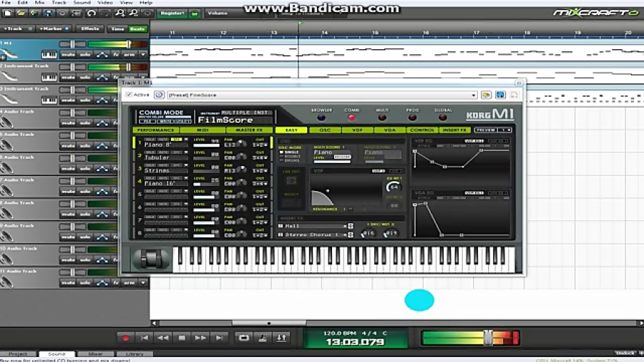Adjust the track 1 M1 volume slider
The image size is (644, 362).
click(128, 44)
